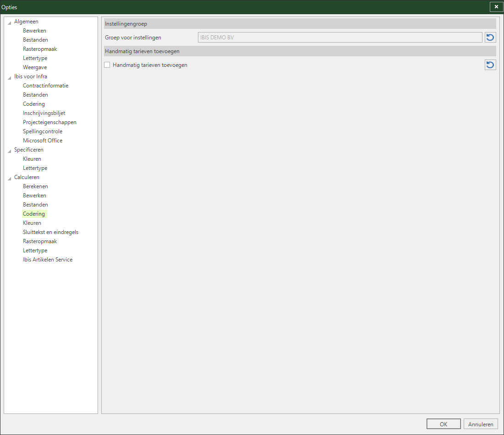
Task: Reset the Groep voor instellingen field
Action: (x=490, y=37)
